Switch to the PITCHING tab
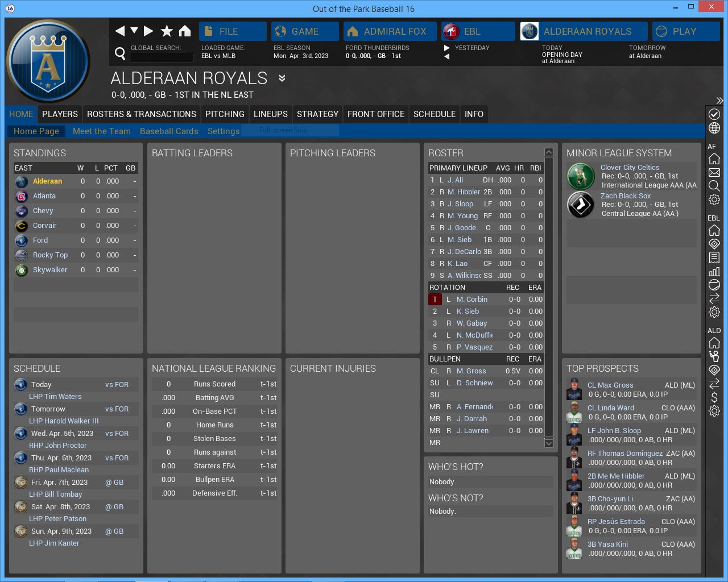 [225, 114]
